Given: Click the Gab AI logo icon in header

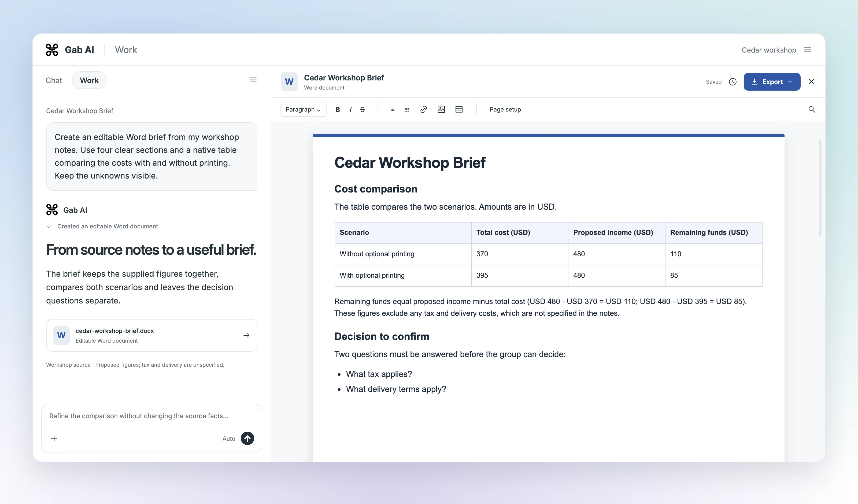Looking at the screenshot, I should (x=52, y=50).
